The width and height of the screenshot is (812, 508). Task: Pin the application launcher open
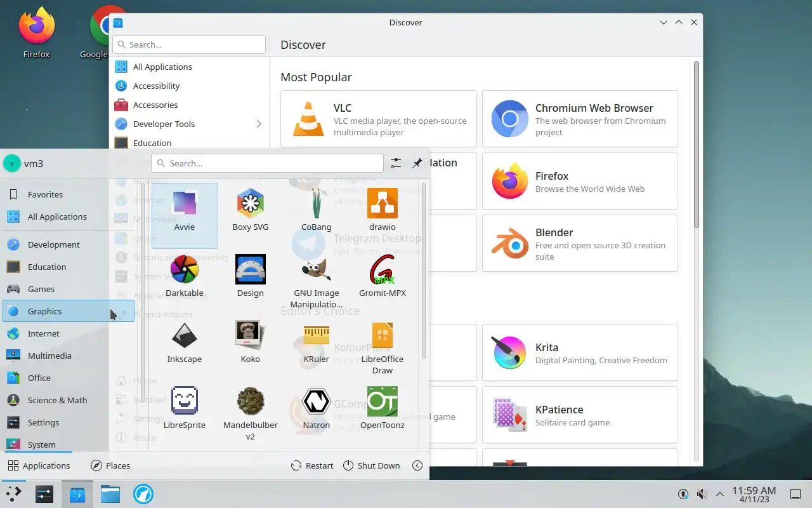pyautogui.click(x=417, y=163)
